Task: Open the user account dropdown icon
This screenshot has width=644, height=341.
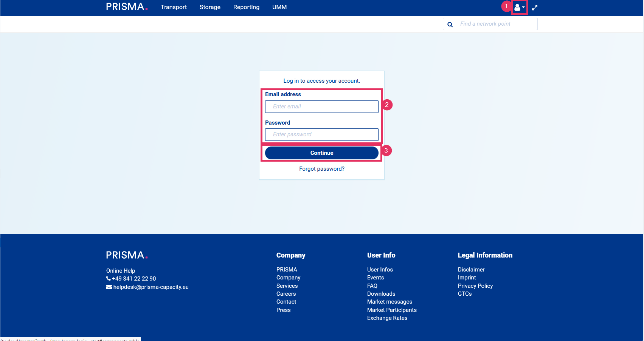Action: (x=519, y=7)
